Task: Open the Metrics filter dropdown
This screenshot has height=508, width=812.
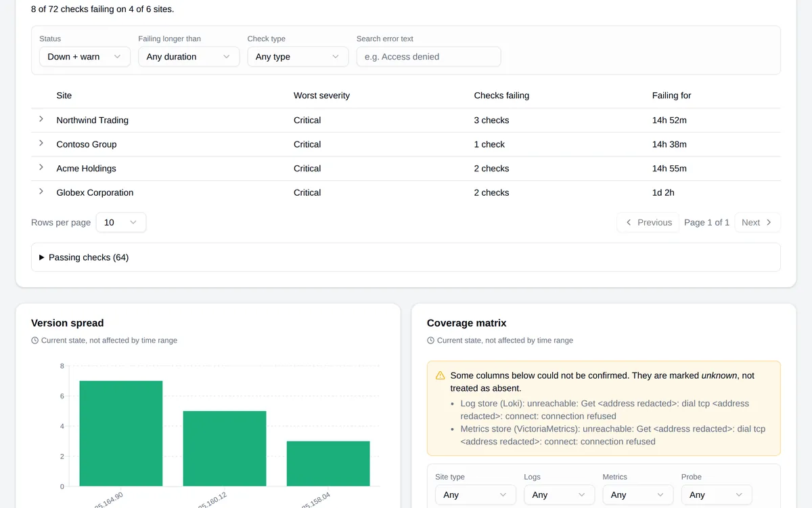Action: click(x=638, y=495)
